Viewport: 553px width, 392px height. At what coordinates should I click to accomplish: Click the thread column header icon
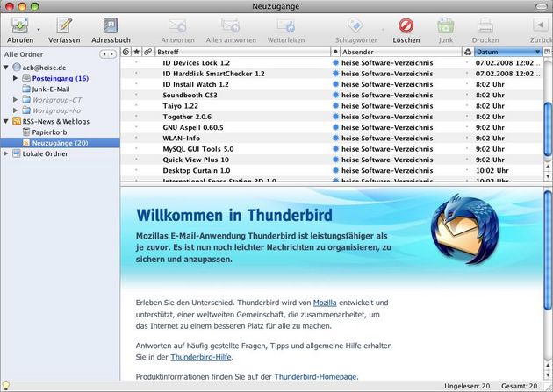pyautogui.click(x=126, y=52)
